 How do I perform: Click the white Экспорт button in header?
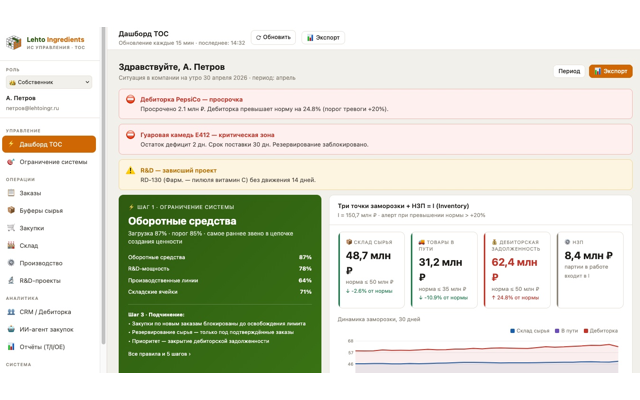[x=323, y=38]
